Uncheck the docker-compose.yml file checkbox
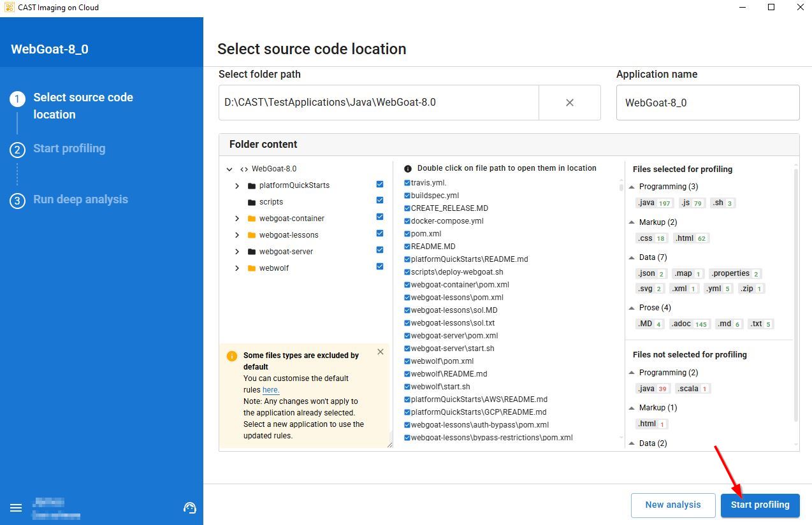 (x=407, y=221)
